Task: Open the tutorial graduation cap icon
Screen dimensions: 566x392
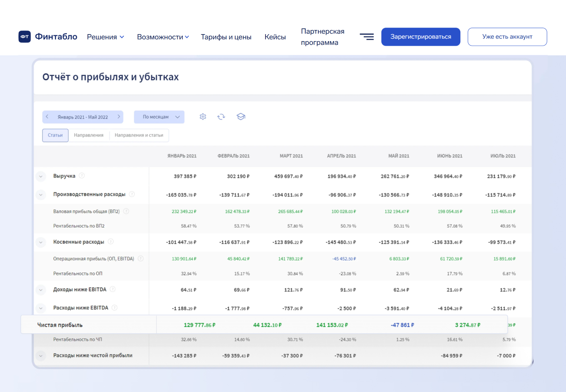Action: point(241,117)
